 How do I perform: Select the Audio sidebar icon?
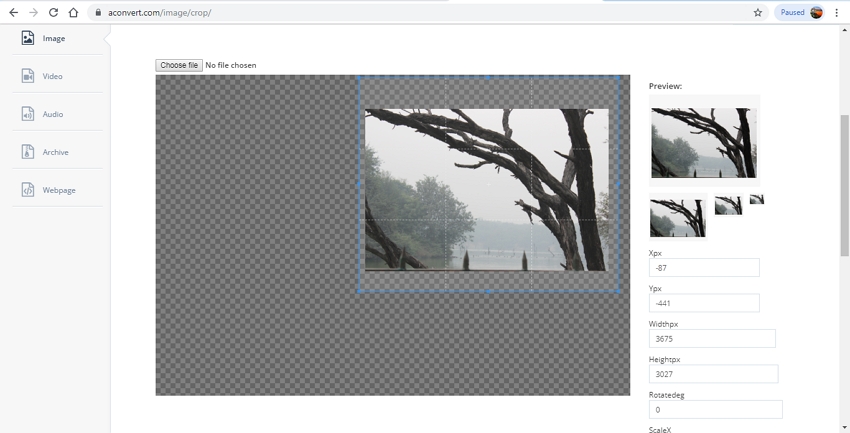coord(28,114)
